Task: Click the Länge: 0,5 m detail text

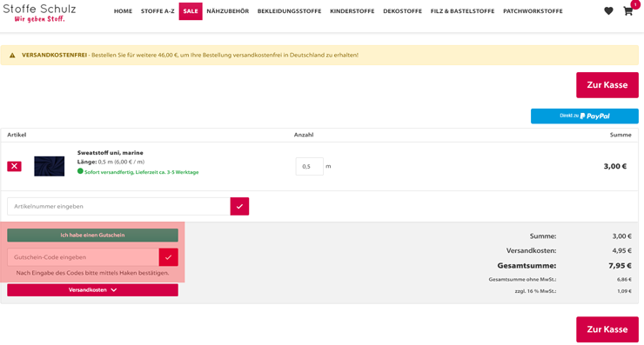Action: (111, 162)
